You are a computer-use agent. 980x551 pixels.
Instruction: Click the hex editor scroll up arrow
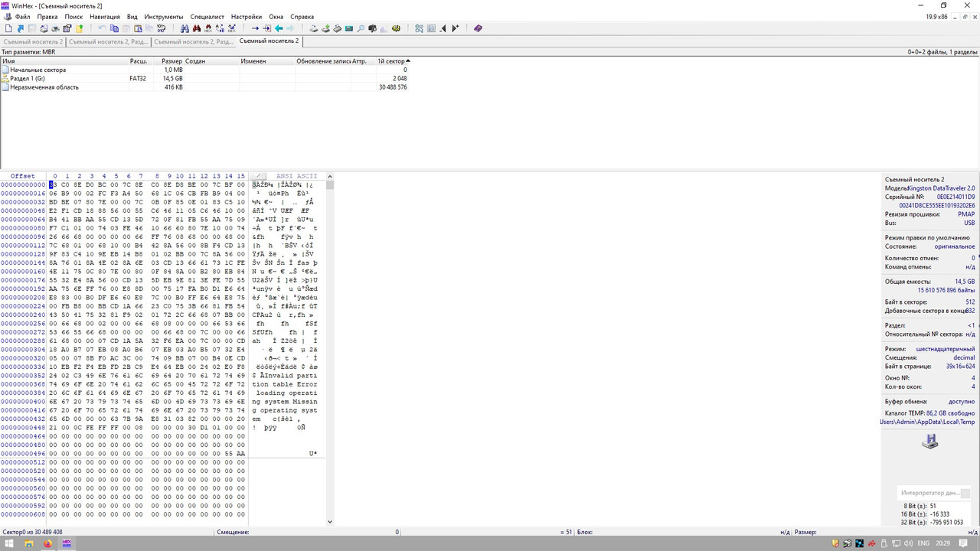(330, 176)
